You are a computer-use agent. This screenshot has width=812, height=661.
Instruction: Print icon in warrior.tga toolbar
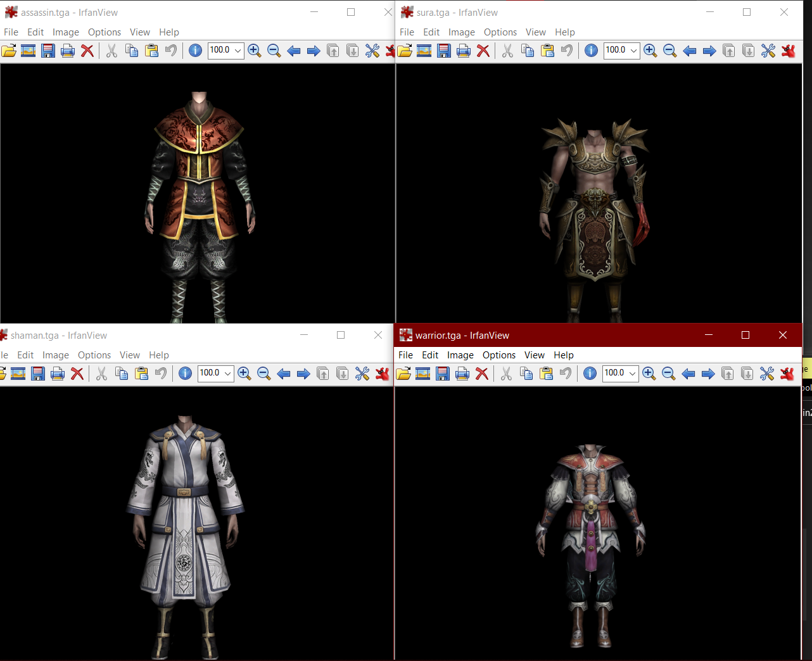coord(462,374)
